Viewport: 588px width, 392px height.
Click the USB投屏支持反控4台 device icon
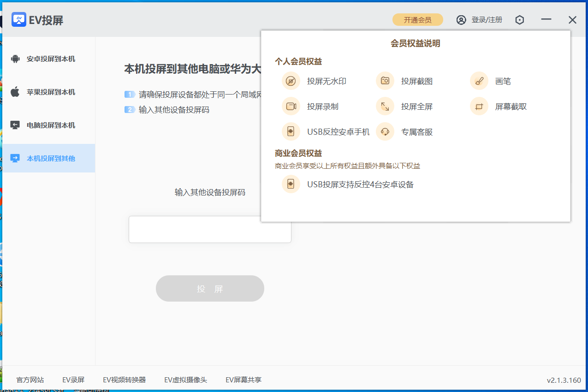tap(291, 184)
